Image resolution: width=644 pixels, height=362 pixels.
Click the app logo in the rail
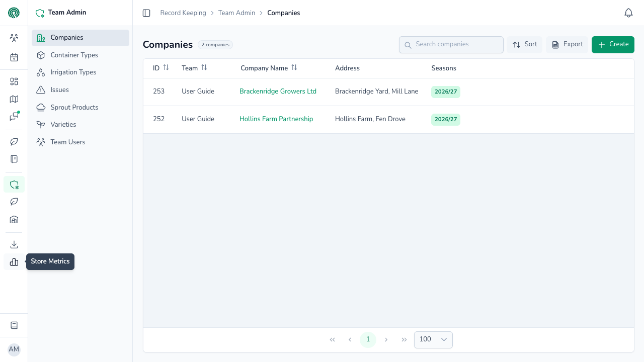pos(14,13)
